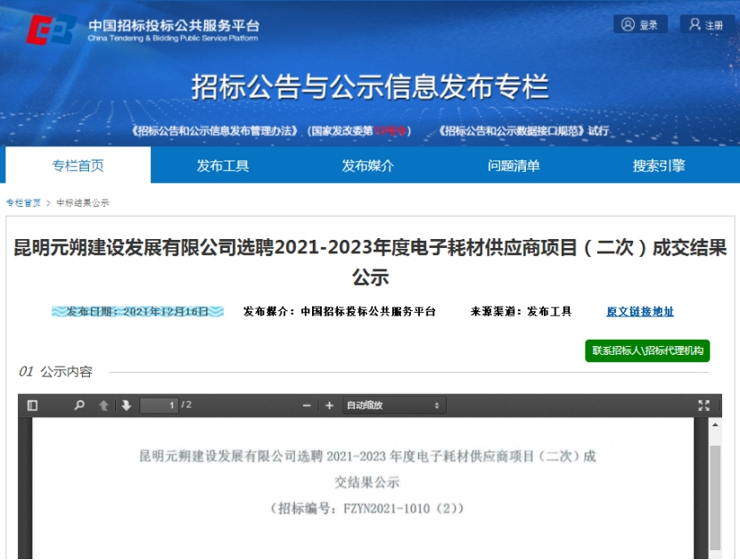Click the 注册 register button

click(x=706, y=25)
